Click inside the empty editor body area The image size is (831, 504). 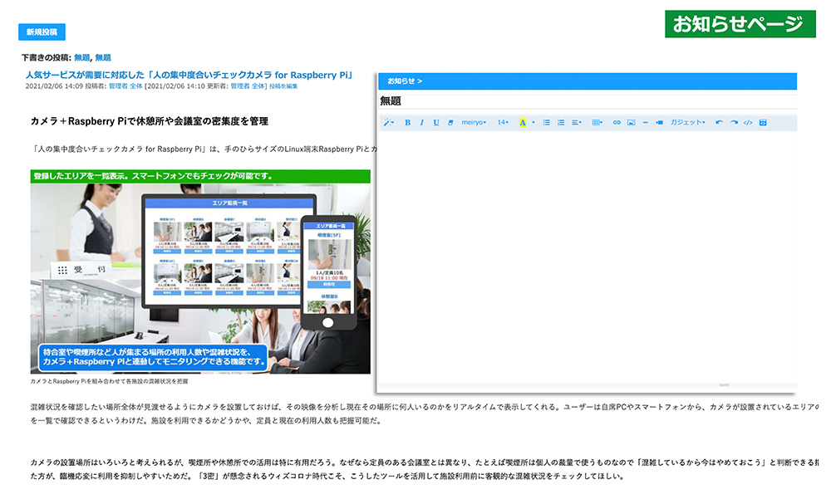(x=588, y=257)
